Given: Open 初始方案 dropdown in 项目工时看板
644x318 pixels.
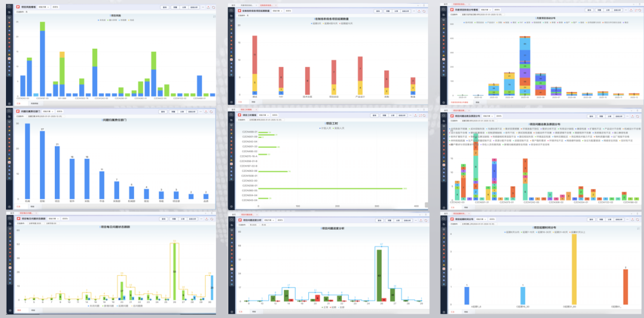Looking at the screenshot, I should 265,116.
